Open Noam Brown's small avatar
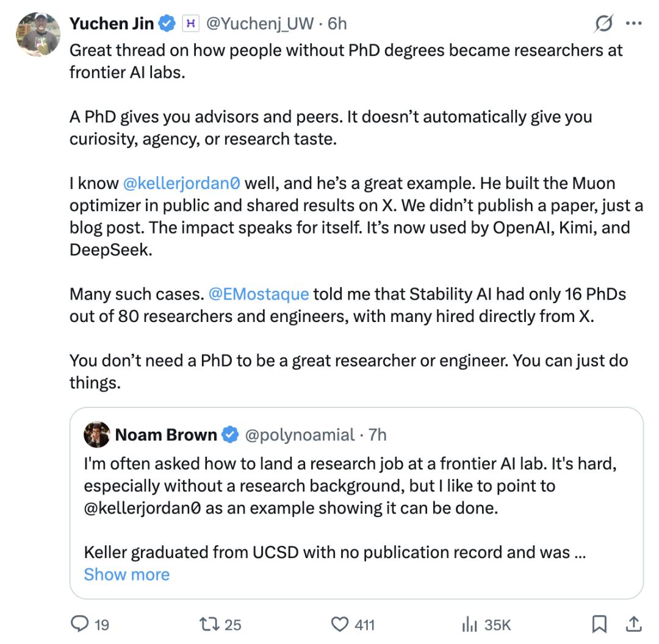The image size is (659, 644). coord(97,435)
